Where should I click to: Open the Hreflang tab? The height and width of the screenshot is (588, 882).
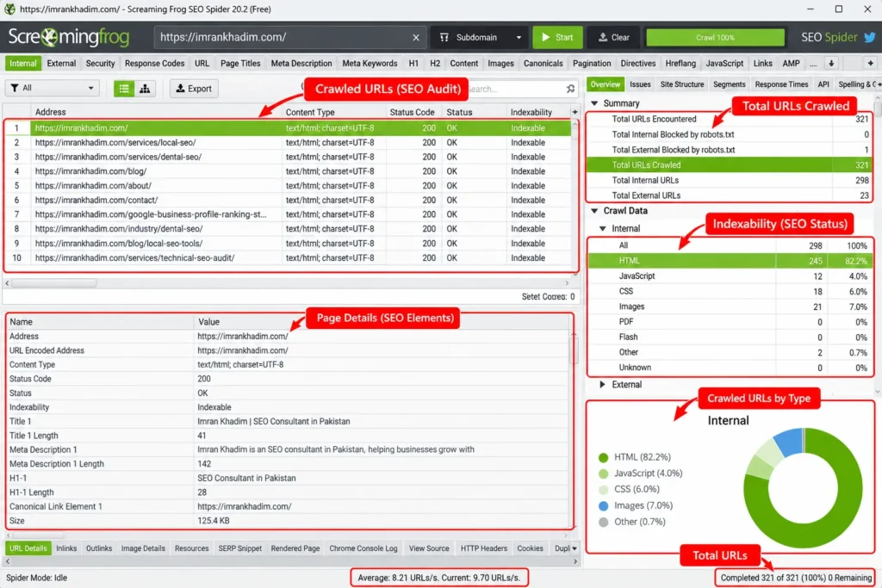(x=680, y=64)
